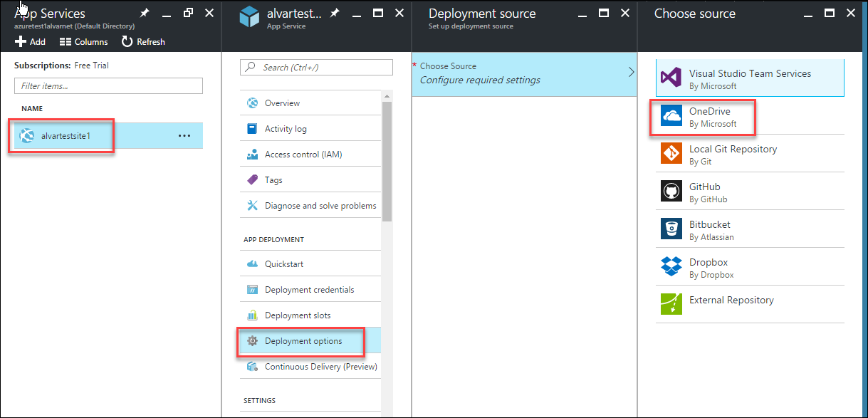Pin the App Services blade
Screen dimensions: 868x418
click(x=145, y=13)
